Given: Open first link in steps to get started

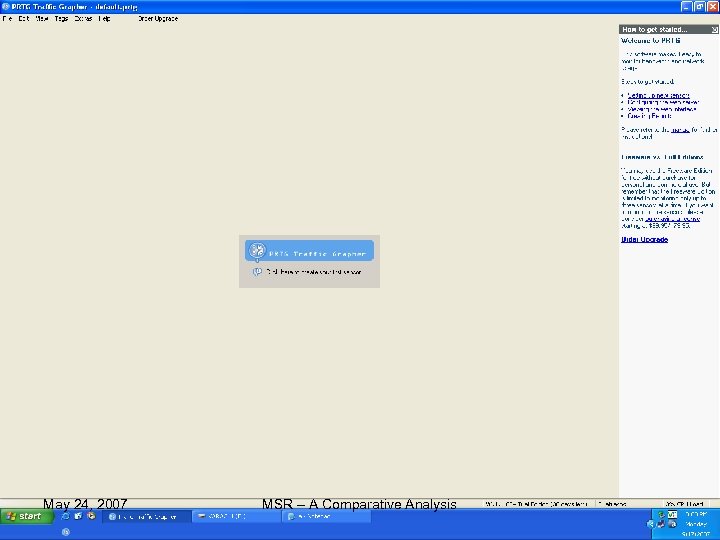Looking at the screenshot, I should 658,96.
